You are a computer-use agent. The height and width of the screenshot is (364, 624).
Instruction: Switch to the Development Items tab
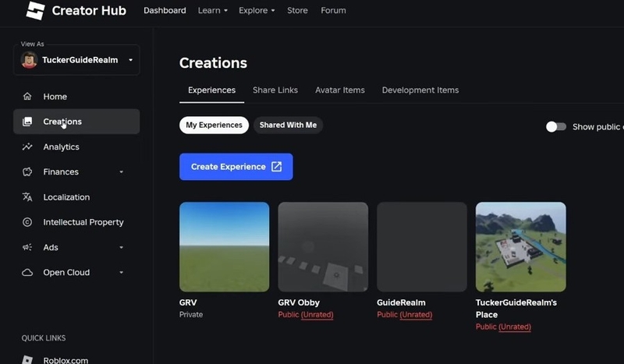[x=420, y=90]
